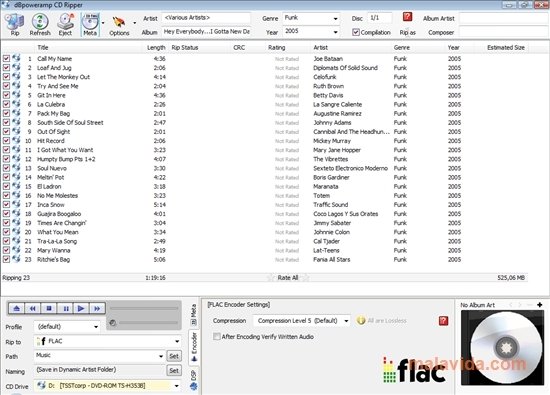550x395 pixels.
Task: Uncheck the Compilation checkbox
Action: pos(356,32)
